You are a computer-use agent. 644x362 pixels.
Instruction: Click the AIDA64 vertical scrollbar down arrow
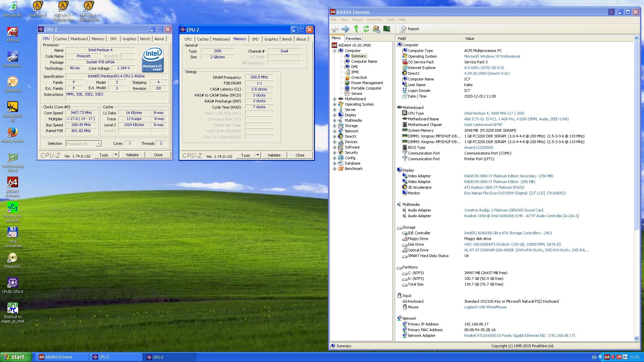pyautogui.click(x=636, y=339)
